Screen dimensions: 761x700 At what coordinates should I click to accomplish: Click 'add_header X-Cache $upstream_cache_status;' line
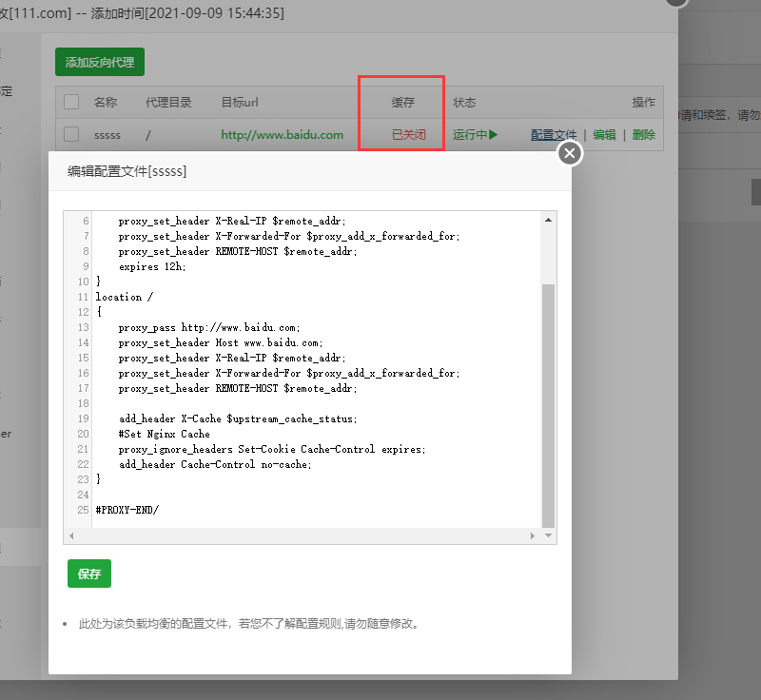[238, 418]
